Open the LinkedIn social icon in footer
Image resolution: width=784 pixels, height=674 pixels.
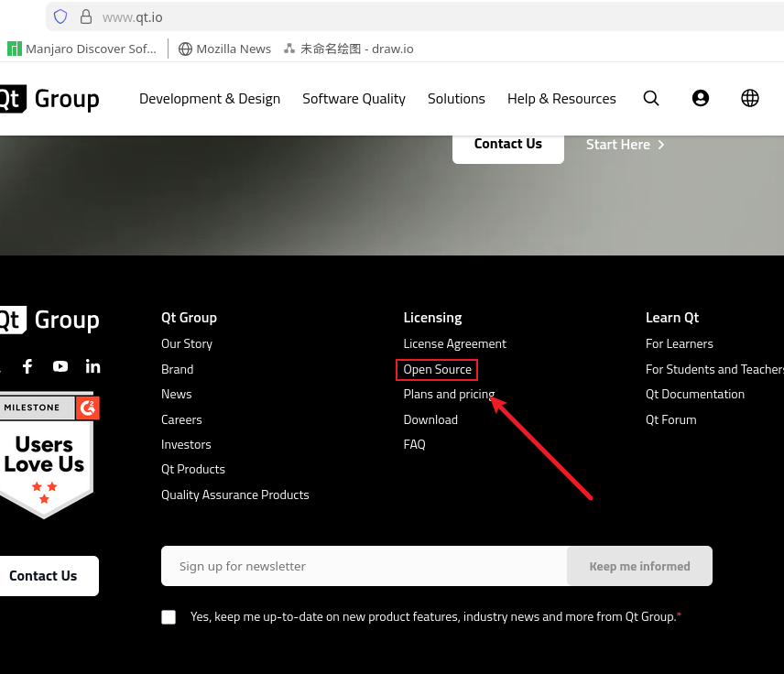93,366
